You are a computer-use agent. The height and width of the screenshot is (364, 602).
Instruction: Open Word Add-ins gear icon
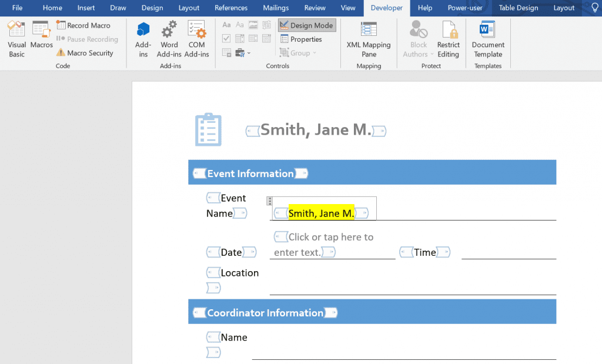tap(169, 39)
